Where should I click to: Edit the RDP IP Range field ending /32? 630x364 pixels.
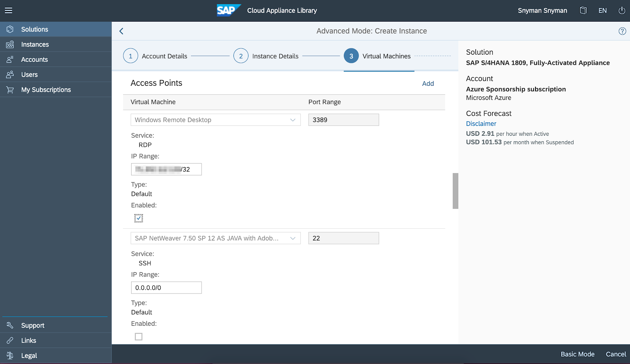tap(166, 169)
